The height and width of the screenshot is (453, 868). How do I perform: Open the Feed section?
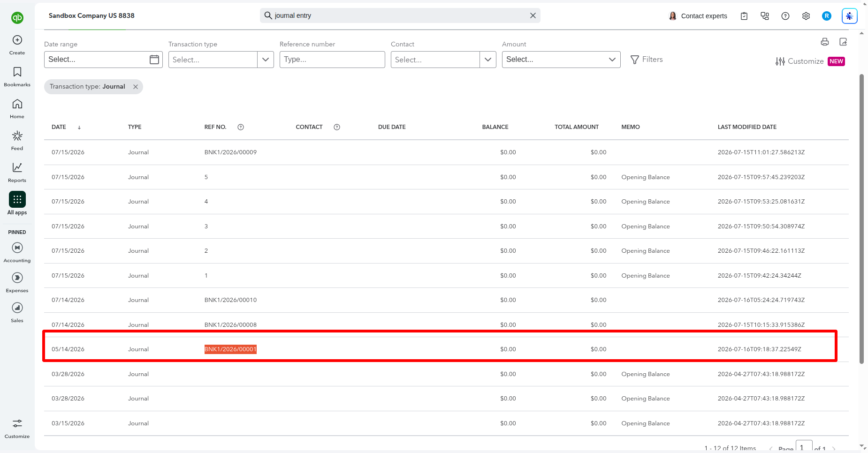(17, 141)
